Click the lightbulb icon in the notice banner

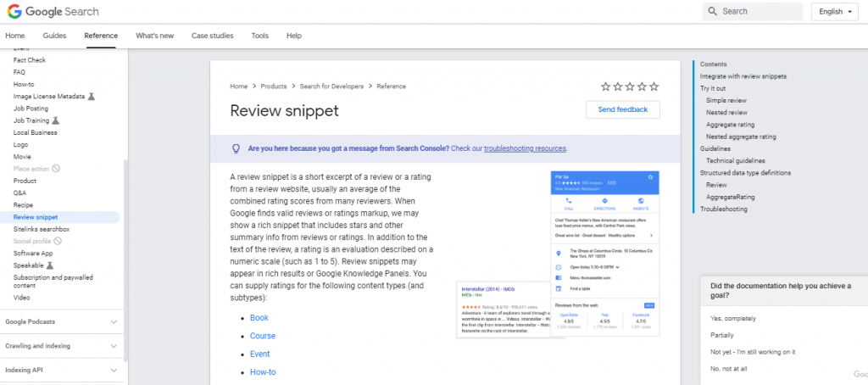(x=236, y=148)
